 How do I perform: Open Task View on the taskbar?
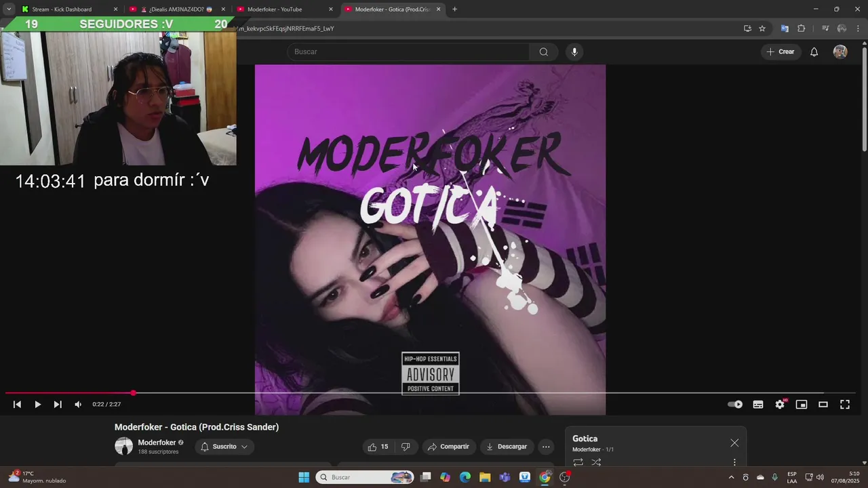(x=425, y=477)
